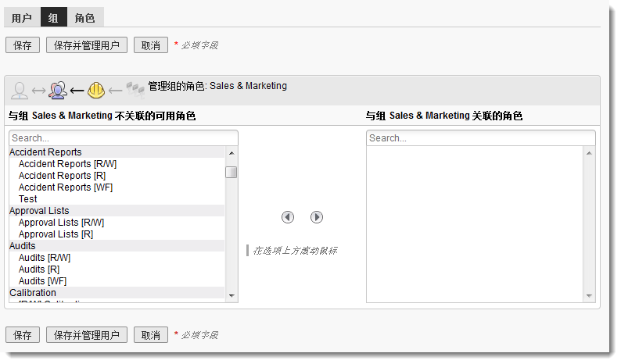This screenshot has height=364, width=621.
Task: Select Accident Reports [R] role
Action: coord(117,175)
